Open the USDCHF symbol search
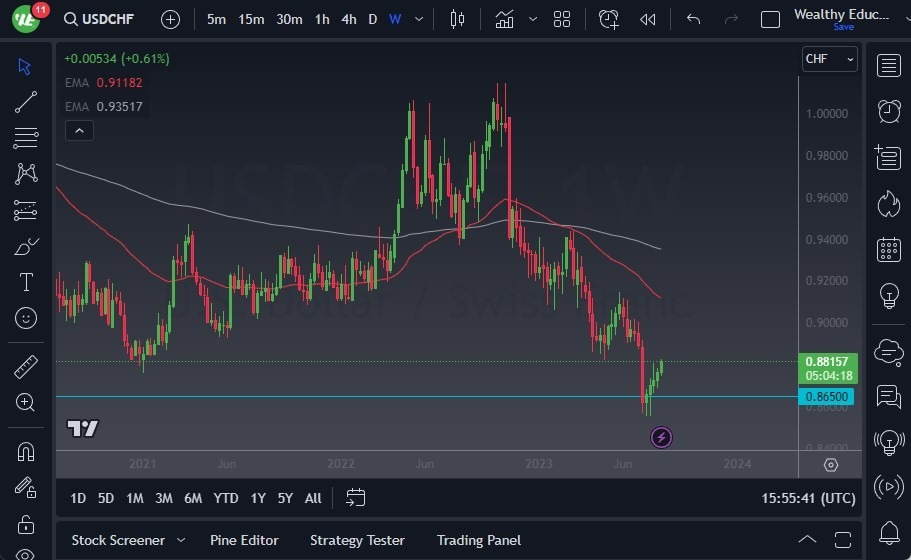 point(99,19)
